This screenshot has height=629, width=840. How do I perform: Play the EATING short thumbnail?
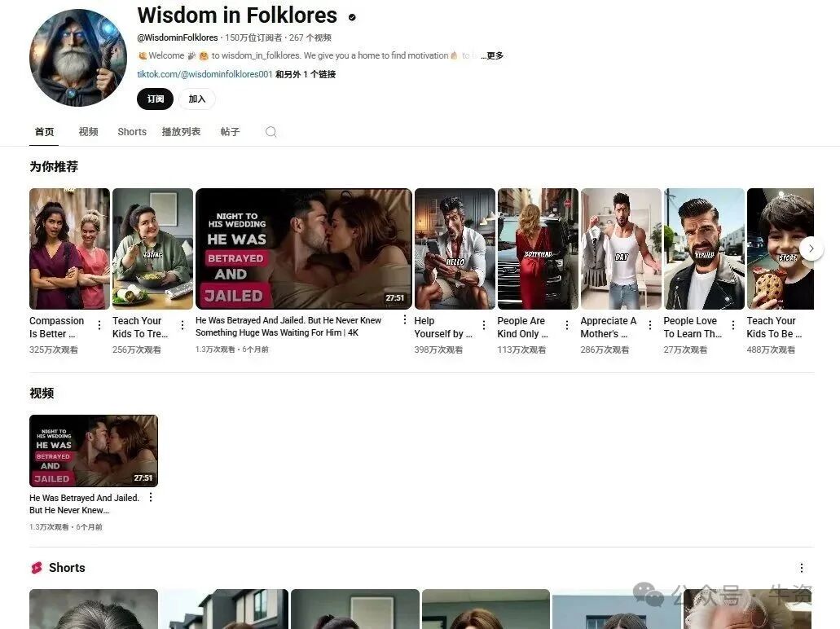[x=152, y=249]
